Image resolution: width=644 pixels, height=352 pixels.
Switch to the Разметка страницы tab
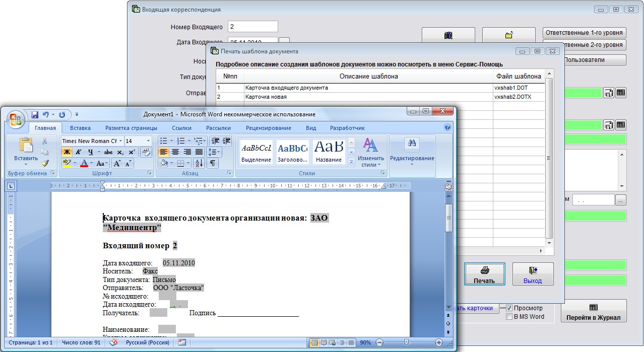132,128
